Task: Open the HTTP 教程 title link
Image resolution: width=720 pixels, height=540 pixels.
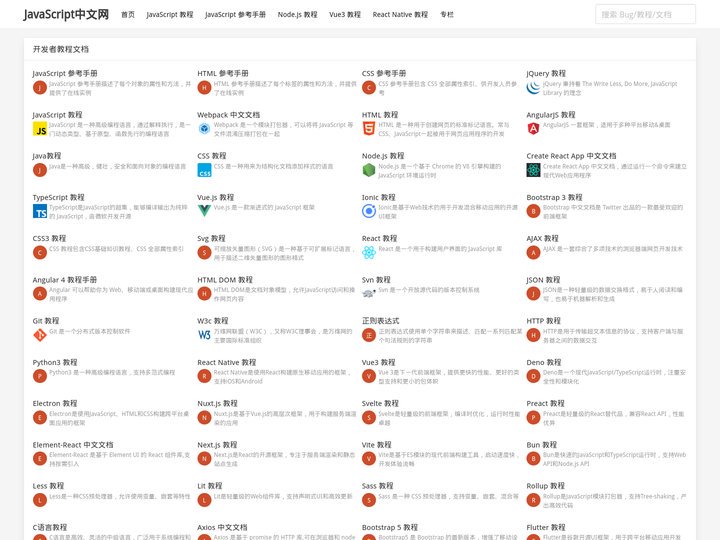Action: pyautogui.click(x=544, y=321)
